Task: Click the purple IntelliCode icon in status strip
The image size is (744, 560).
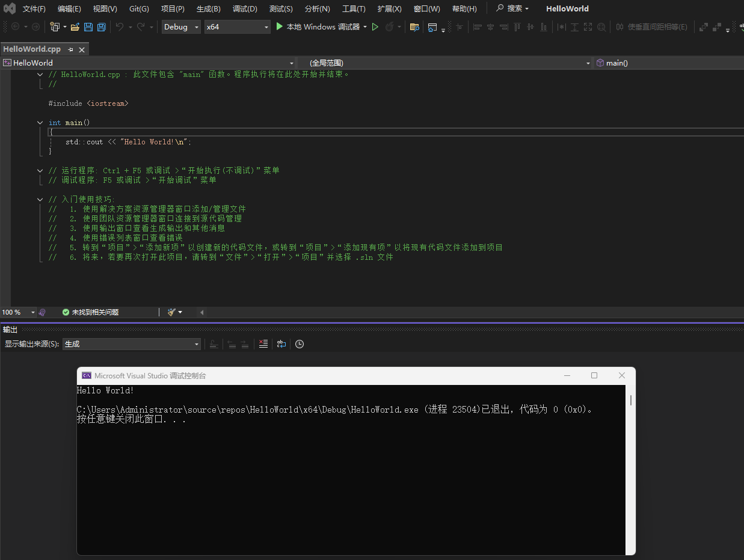Action: 42,312
